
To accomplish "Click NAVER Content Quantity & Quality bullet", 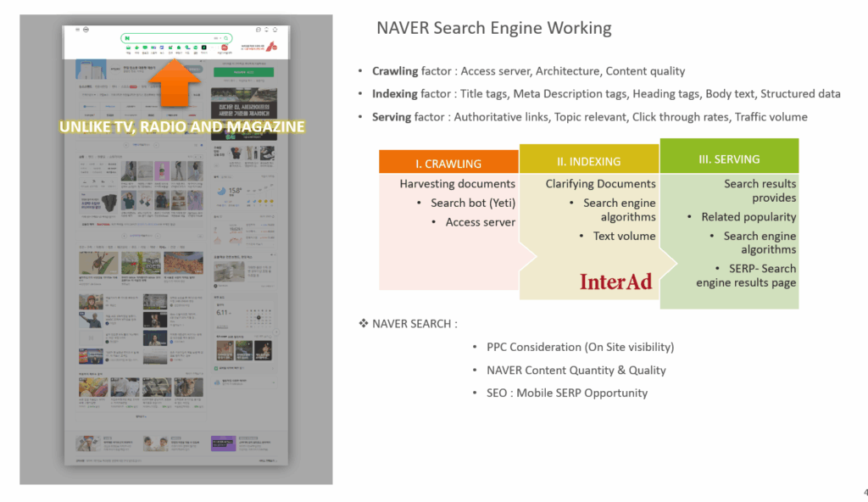I will (576, 370).
